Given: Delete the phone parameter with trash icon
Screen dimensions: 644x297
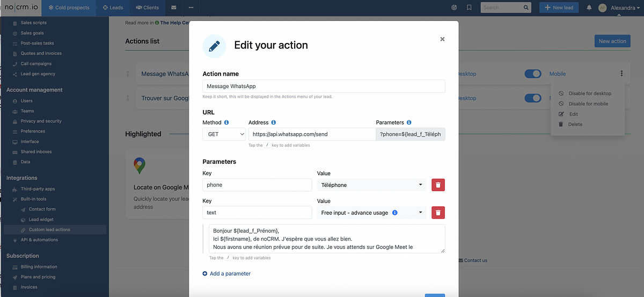Looking at the screenshot, I should pos(438,185).
